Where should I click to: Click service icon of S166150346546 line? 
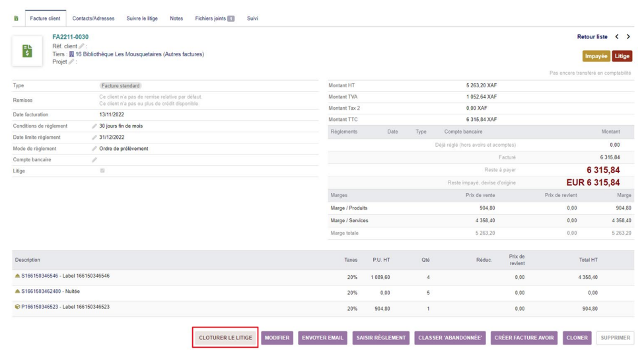(17, 276)
